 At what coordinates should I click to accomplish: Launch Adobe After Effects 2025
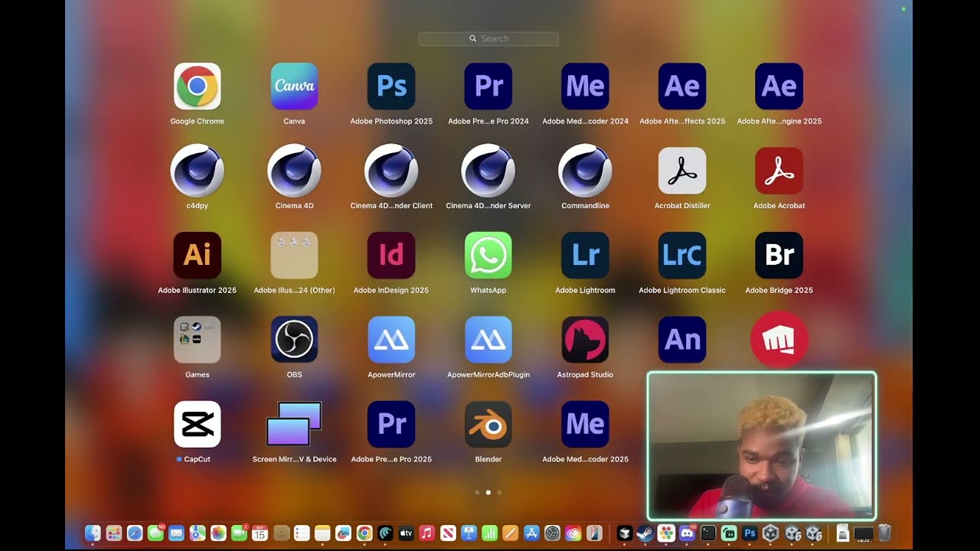tap(682, 86)
